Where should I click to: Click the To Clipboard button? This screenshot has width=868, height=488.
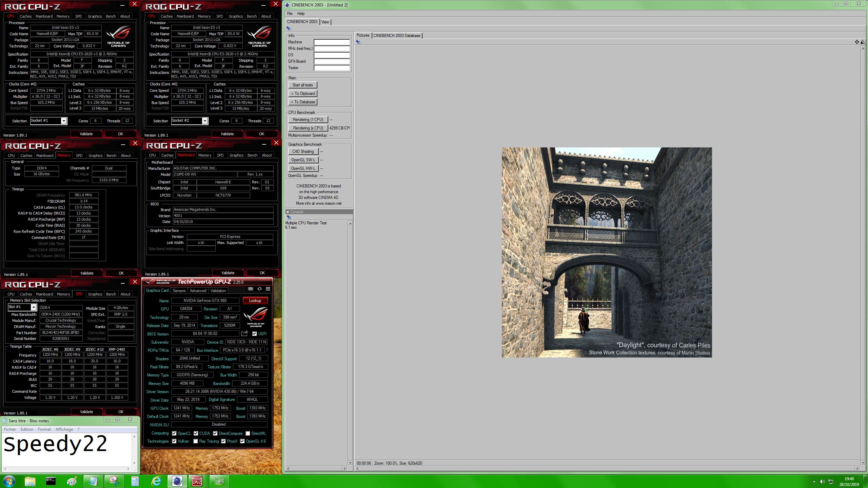coord(303,94)
